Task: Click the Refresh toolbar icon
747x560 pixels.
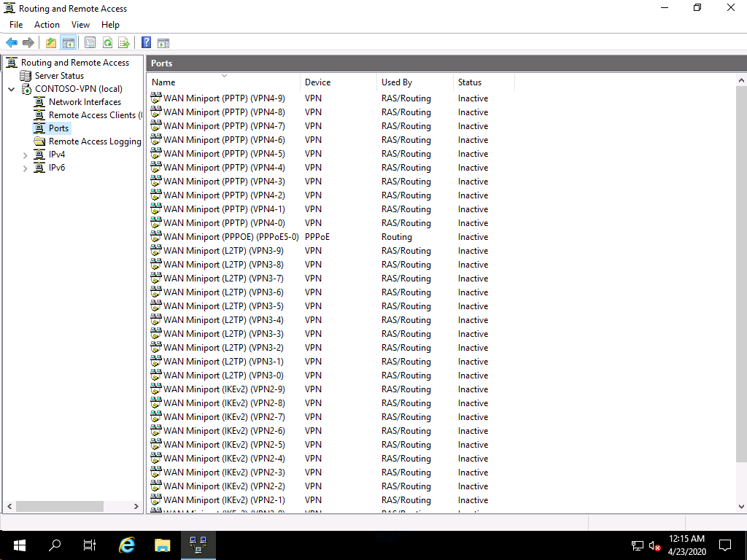Action: coord(107,43)
